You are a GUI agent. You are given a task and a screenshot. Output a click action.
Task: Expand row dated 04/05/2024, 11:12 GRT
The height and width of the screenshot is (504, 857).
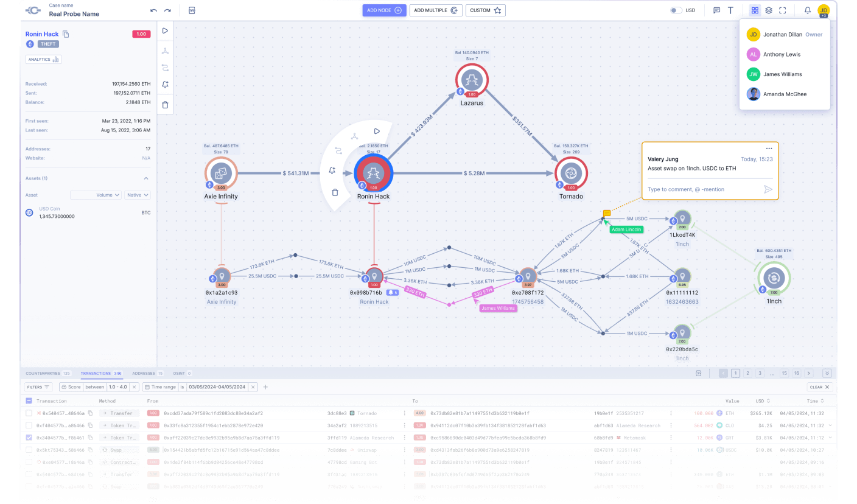point(830,438)
